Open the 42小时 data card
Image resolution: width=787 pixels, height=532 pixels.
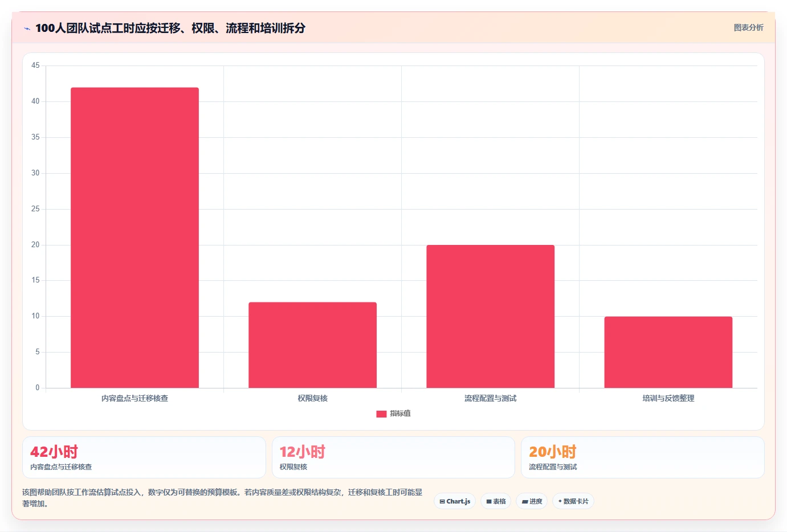click(144, 457)
